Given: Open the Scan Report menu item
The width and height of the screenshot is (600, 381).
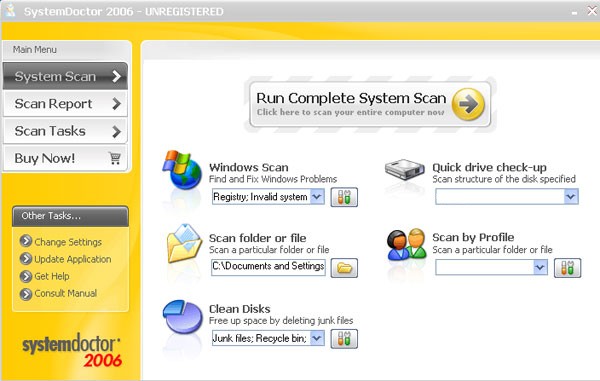Looking at the screenshot, I should coord(65,104).
